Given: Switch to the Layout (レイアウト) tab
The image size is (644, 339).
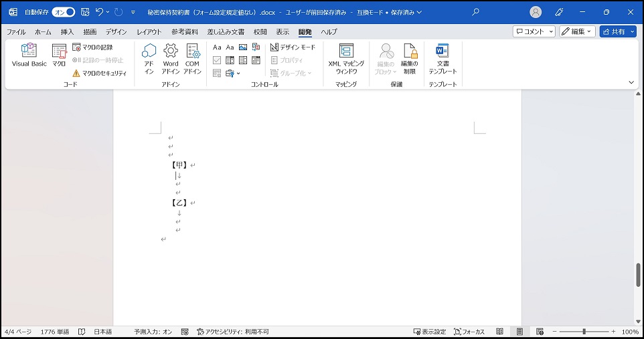Looking at the screenshot, I should (149, 31).
